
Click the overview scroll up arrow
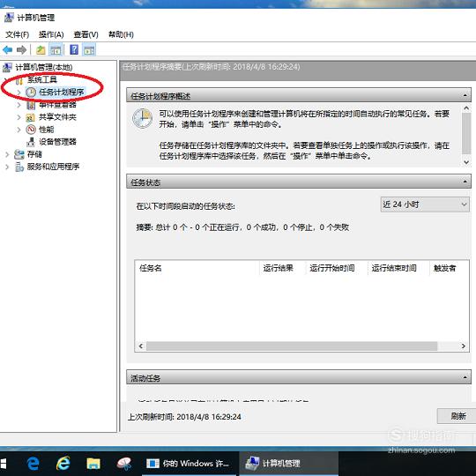point(466,108)
